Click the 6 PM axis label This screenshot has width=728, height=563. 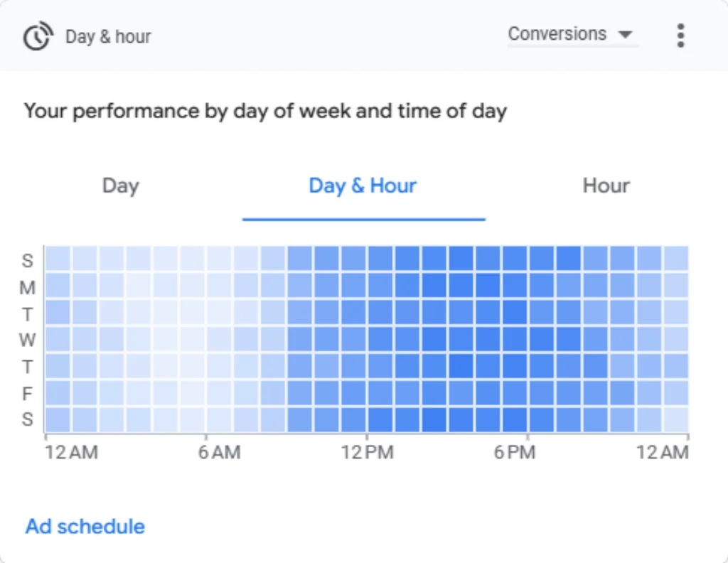(x=515, y=452)
